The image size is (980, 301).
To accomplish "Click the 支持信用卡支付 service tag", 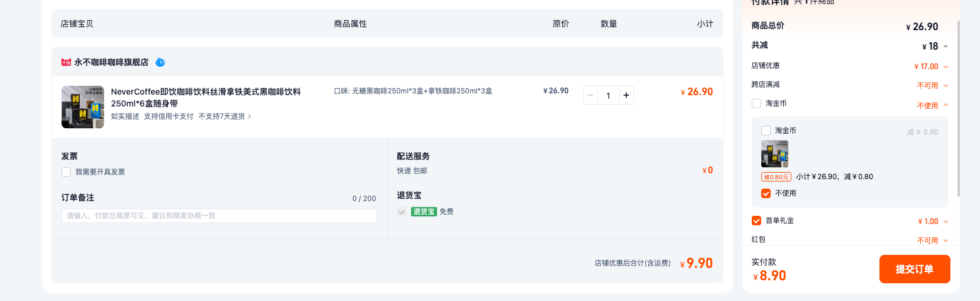I will (x=169, y=116).
